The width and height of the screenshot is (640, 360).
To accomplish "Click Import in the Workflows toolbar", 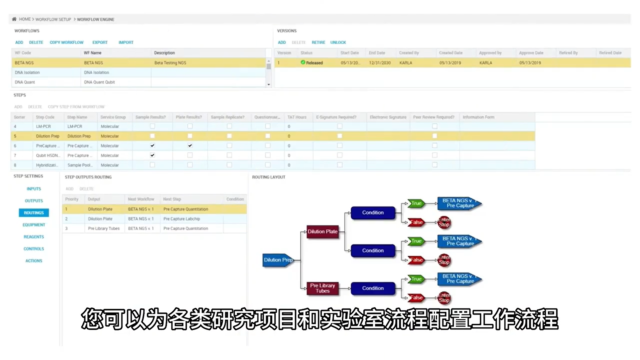I will click(x=126, y=42).
